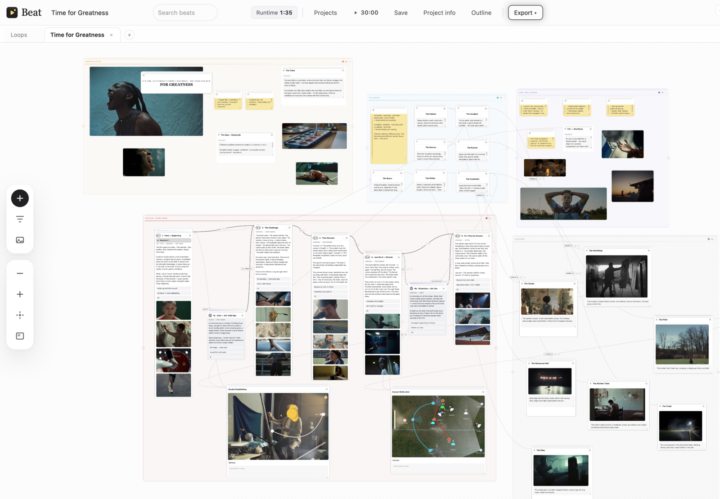Open the Projects menu
This screenshot has height=499, width=720.
pos(325,13)
